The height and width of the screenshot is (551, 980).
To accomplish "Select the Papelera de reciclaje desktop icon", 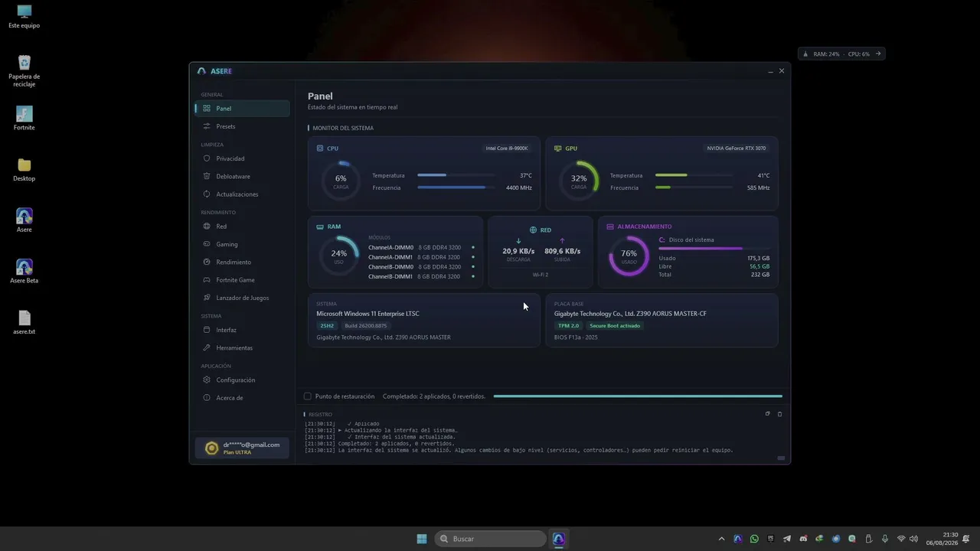I will (x=24, y=71).
